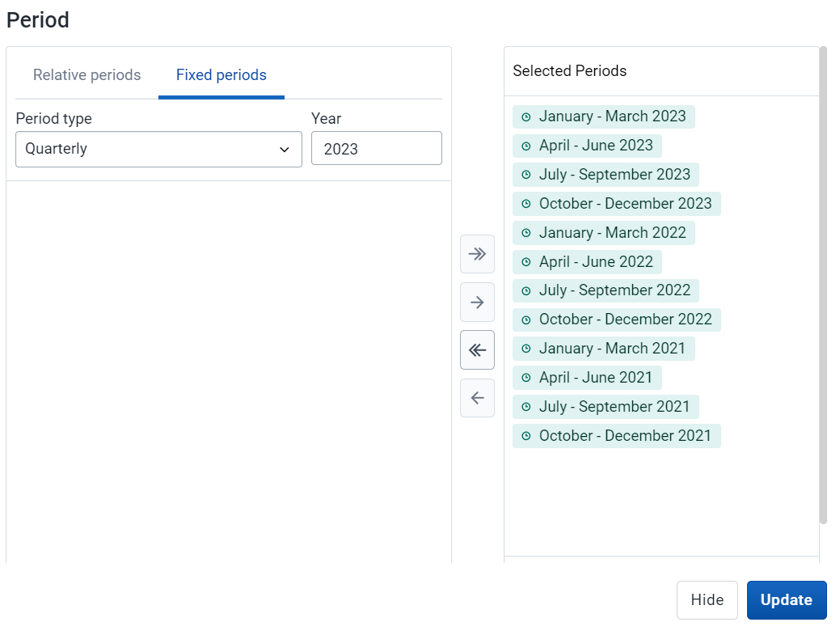Switch to the Relative periods tab
The width and height of the screenshot is (840, 635).
[x=87, y=75]
